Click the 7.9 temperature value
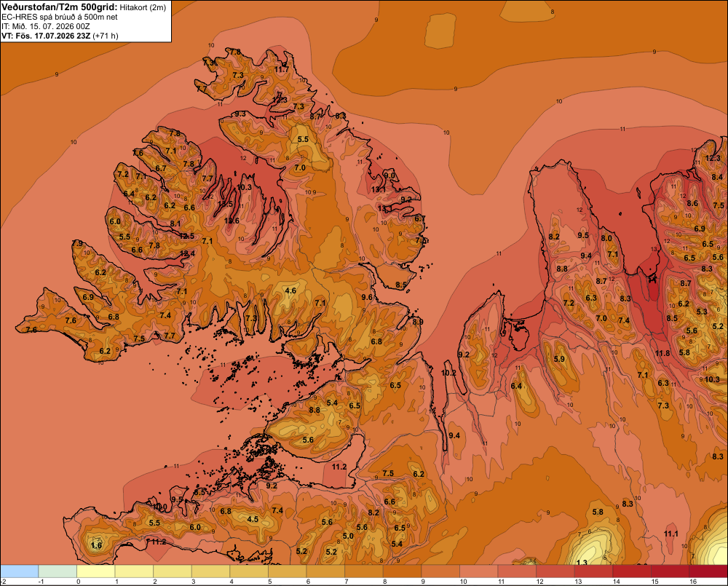The image size is (728, 586). tap(78, 243)
